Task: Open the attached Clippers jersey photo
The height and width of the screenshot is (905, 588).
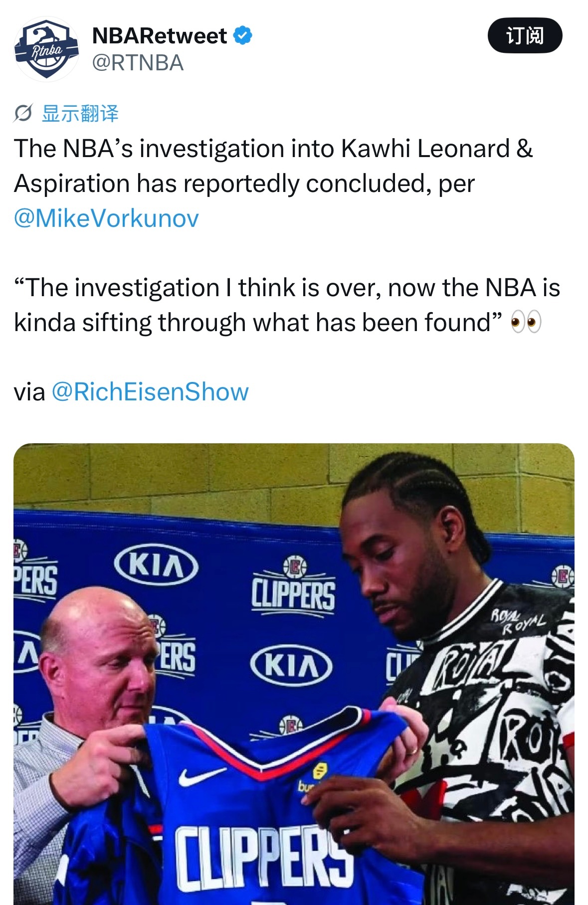Action: click(x=294, y=674)
